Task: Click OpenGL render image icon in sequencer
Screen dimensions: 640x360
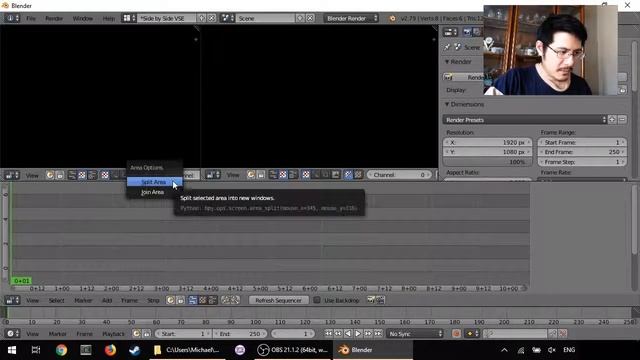Action: (371, 300)
